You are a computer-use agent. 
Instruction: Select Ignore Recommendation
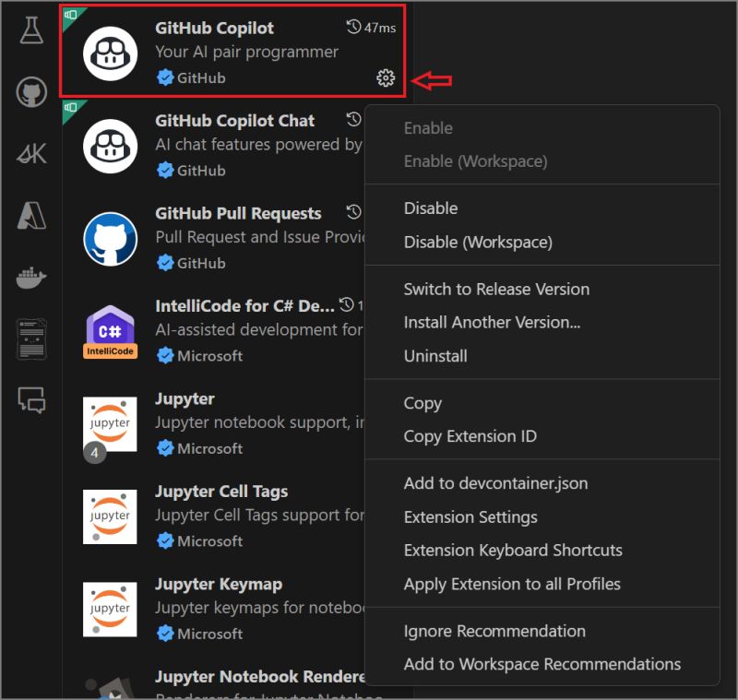coord(494,631)
